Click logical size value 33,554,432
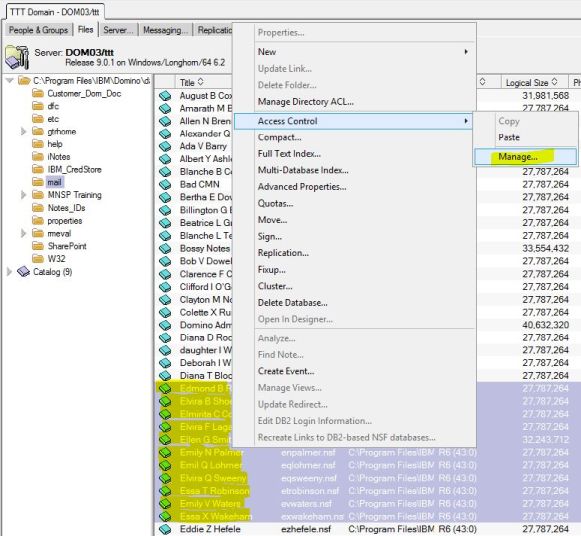The image size is (581, 536). click(x=545, y=249)
